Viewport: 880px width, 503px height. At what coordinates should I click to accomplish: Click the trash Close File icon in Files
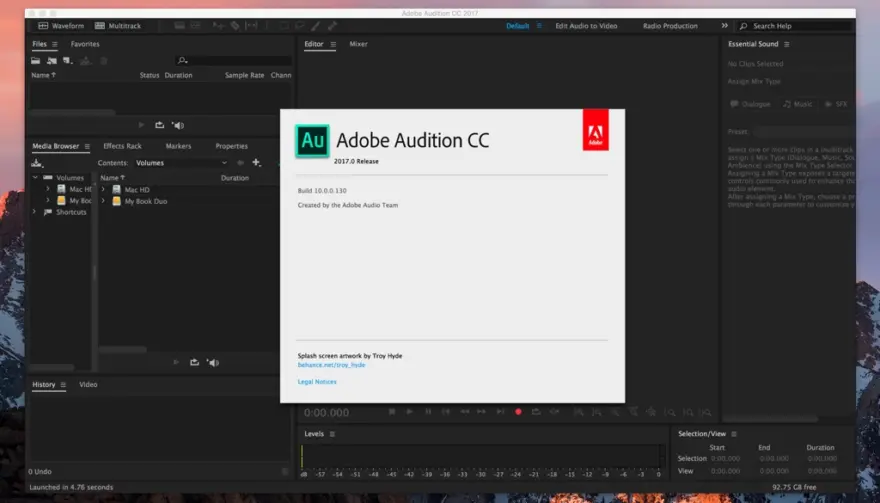click(x=104, y=61)
